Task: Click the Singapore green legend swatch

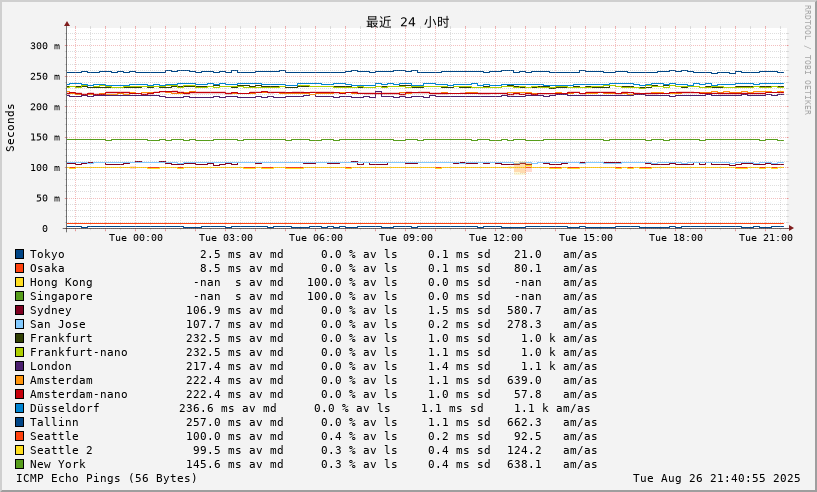Action: coord(19,297)
